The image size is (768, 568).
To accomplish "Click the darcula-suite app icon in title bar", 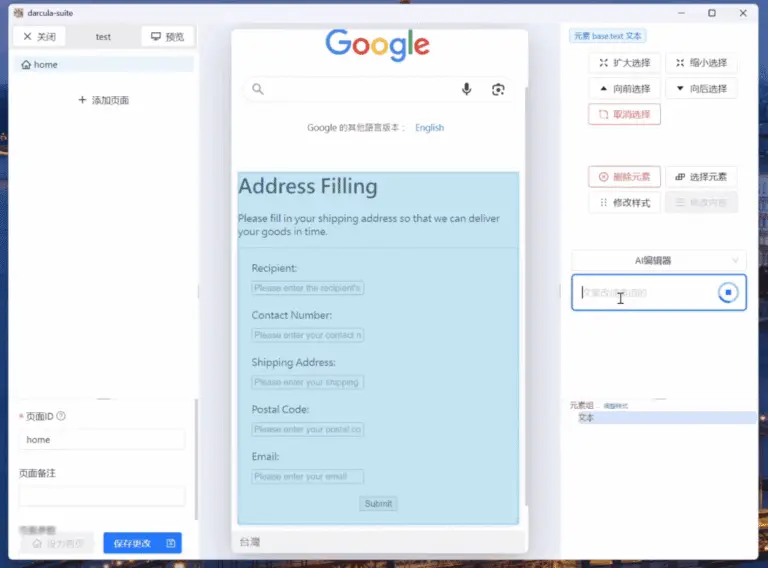I will click(19, 13).
